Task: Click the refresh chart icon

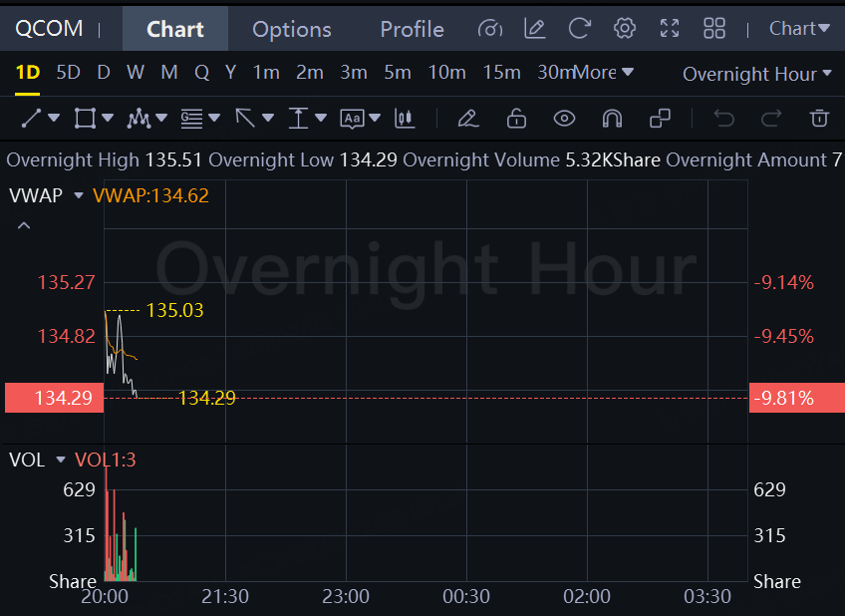Action: pyautogui.click(x=579, y=29)
